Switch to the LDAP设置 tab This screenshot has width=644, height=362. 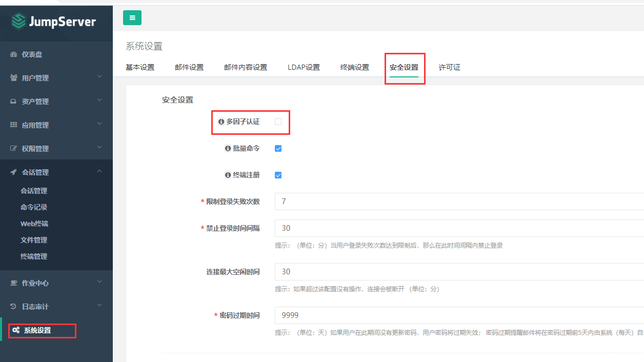click(304, 67)
